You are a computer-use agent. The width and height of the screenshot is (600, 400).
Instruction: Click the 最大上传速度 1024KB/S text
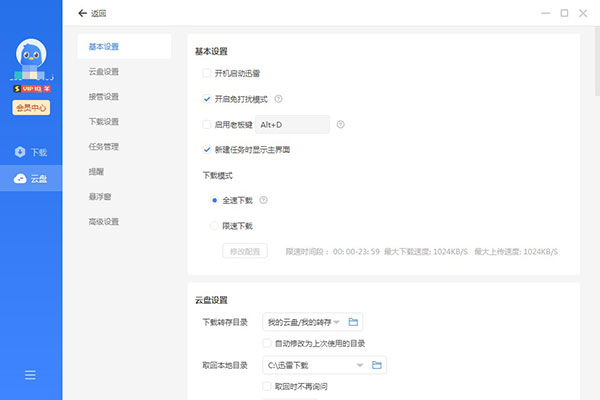click(516, 252)
